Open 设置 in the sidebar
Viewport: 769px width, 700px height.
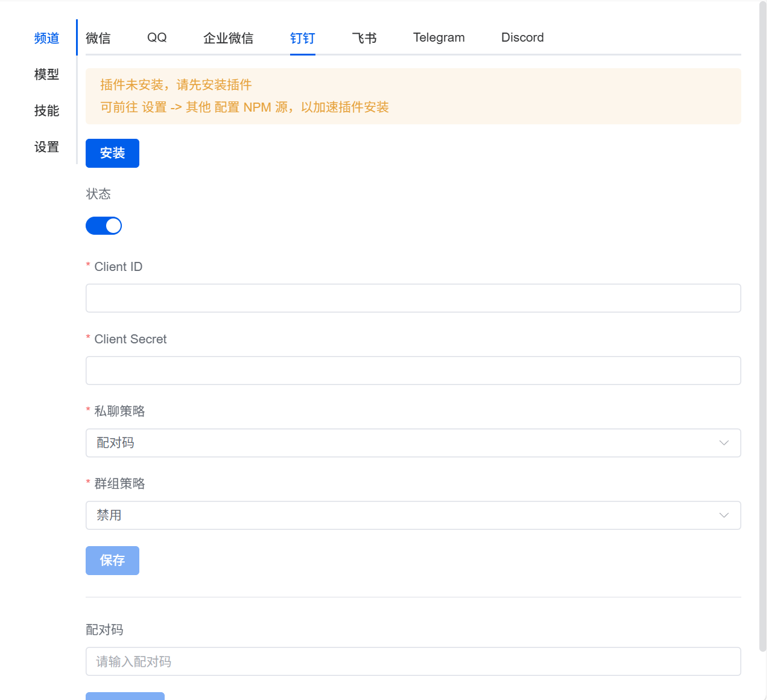[46, 147]
